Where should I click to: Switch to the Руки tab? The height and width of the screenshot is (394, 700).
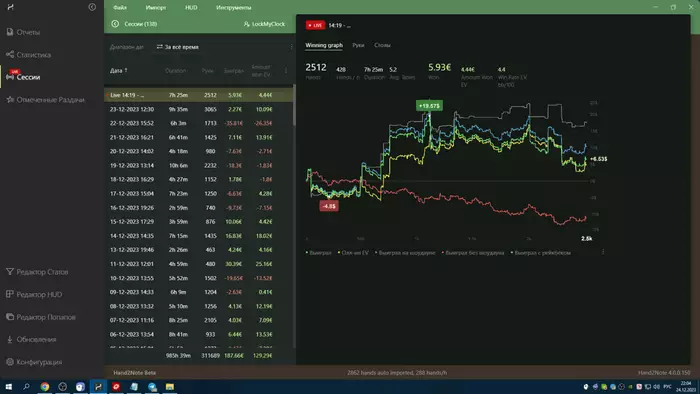pos(358,45)
